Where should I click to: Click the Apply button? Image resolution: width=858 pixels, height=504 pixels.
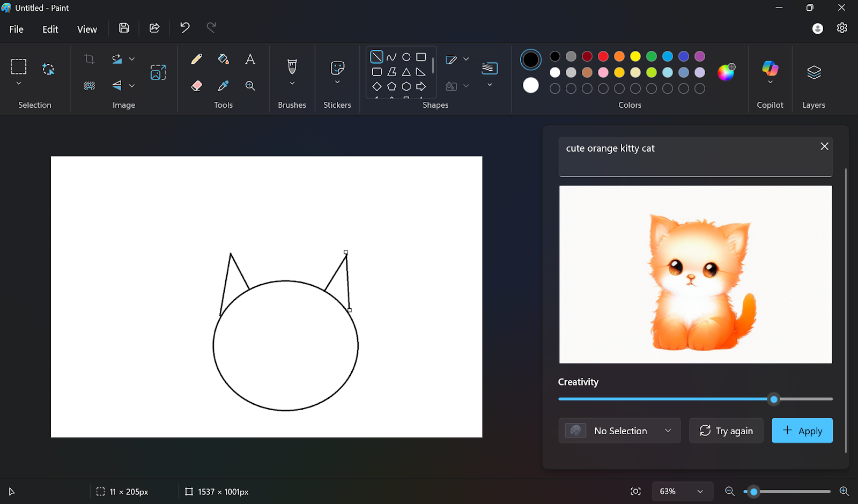pyautogui.click(x=802, y=431)
